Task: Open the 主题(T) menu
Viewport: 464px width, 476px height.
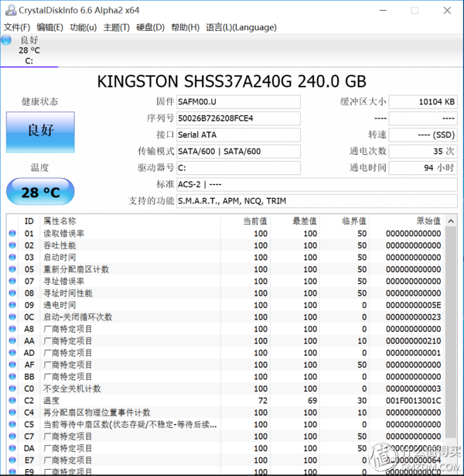Action: [x=117, y=27]
